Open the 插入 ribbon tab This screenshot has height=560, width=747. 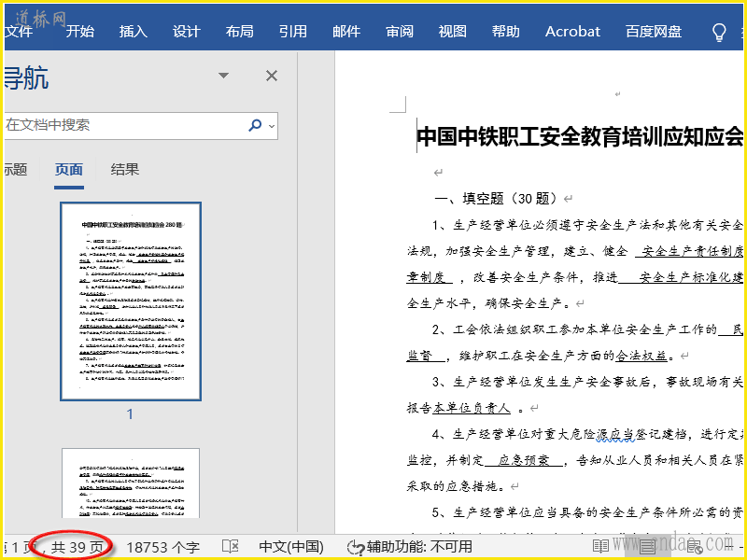click(134, 31)
